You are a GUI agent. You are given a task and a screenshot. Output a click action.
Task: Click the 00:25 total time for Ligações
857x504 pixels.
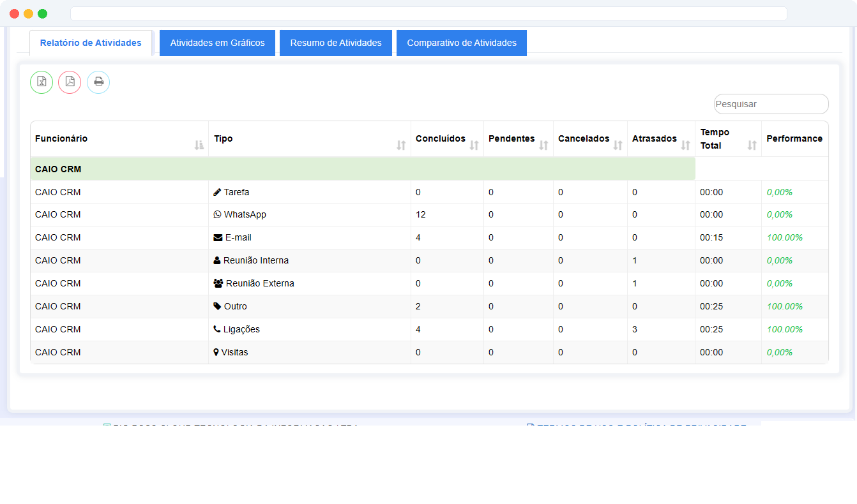(711, 330)
